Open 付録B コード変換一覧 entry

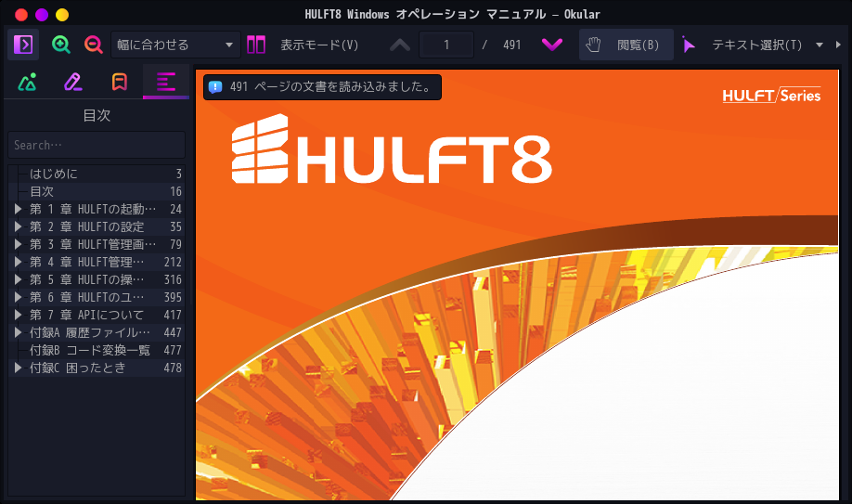coord(97,350)
